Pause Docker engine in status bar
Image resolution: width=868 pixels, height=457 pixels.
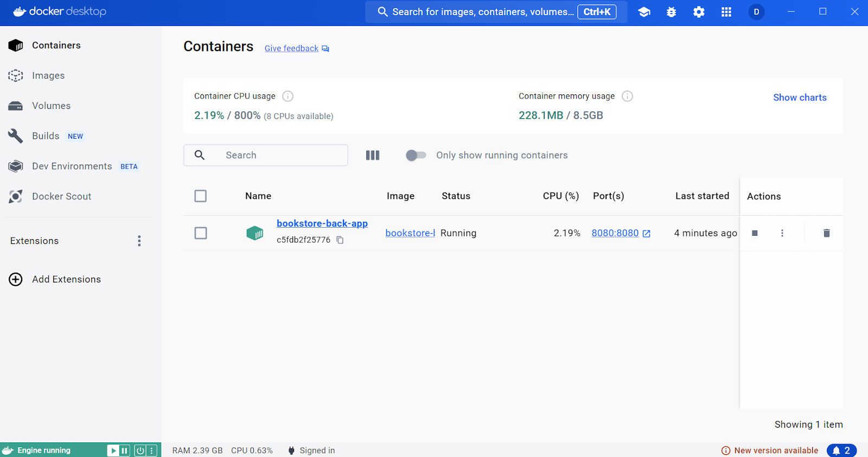coord(125,450)
